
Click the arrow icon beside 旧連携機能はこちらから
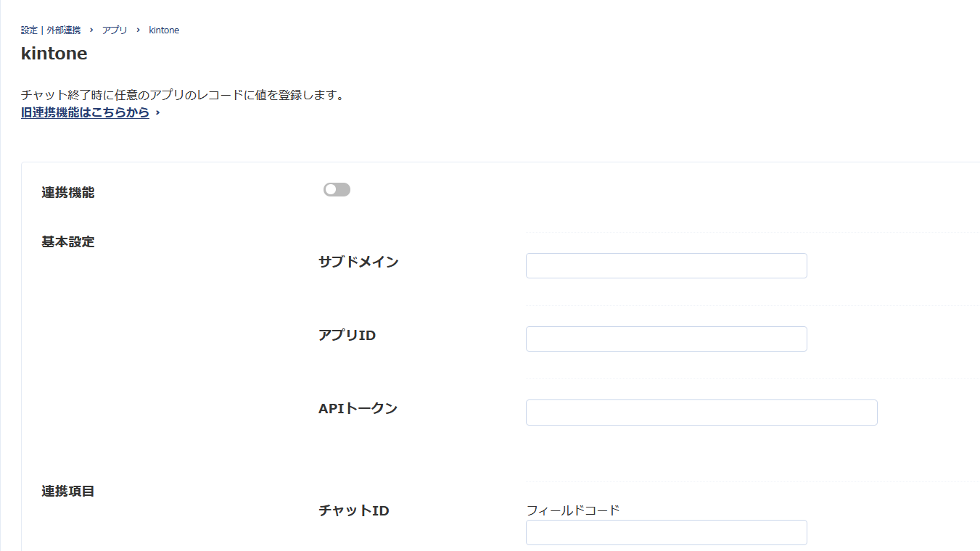pos(157,113)
